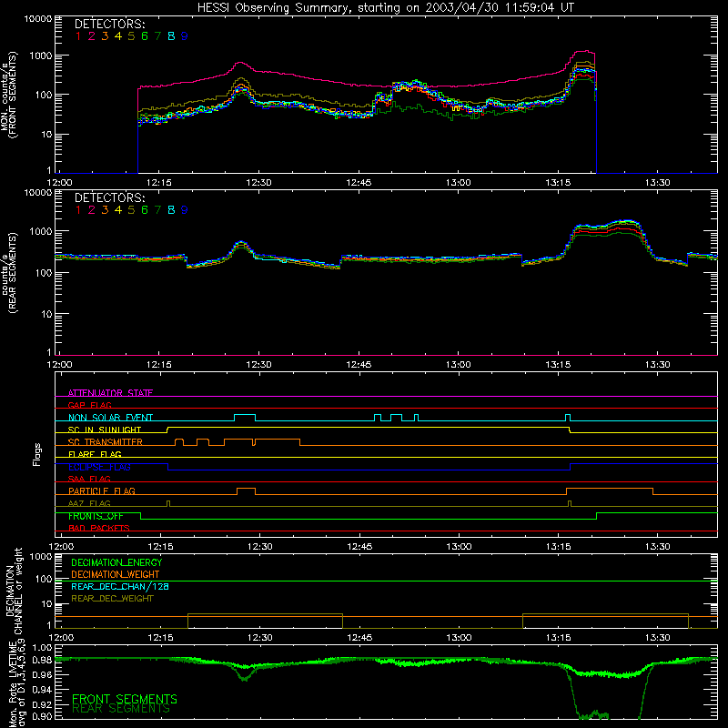Select the PARTICLE_FLAG label
The height and width of the screenshot is (728, 728).
tap(102, 490)
